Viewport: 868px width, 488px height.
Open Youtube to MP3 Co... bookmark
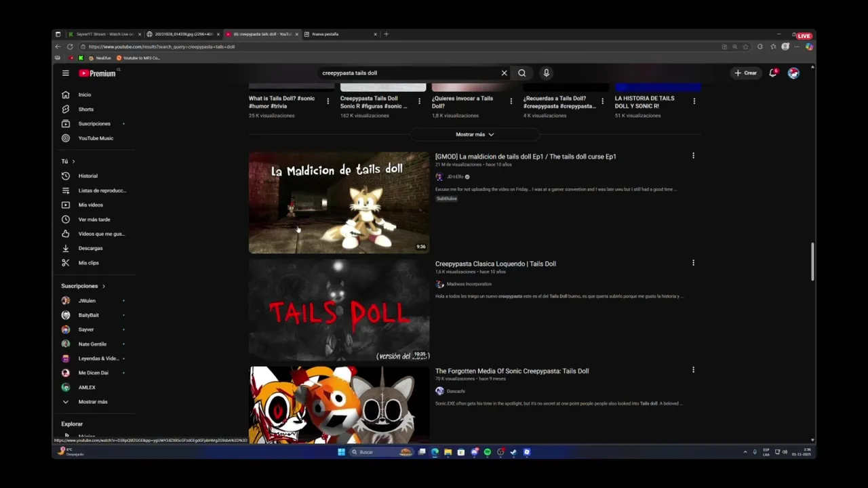tap(138, 58)
